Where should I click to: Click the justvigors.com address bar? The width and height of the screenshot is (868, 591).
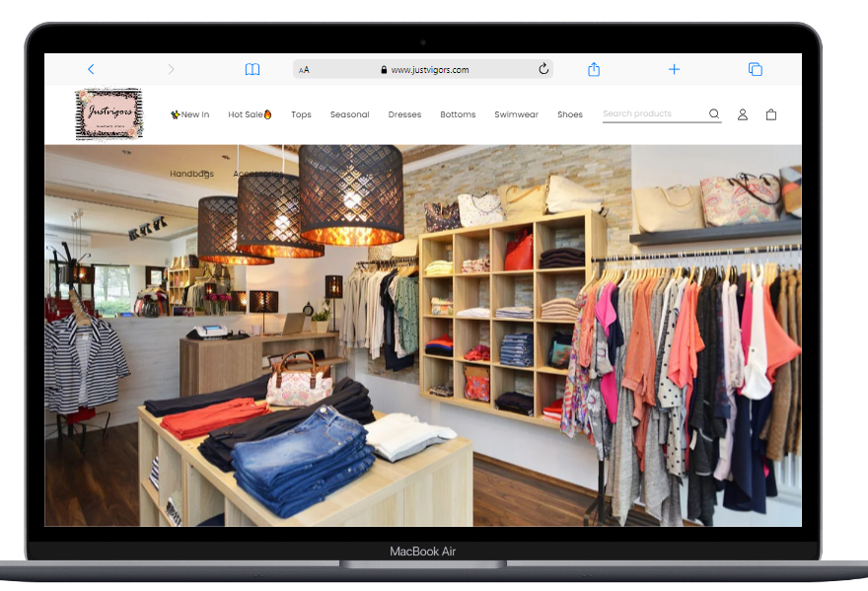(x=429, y=70)
